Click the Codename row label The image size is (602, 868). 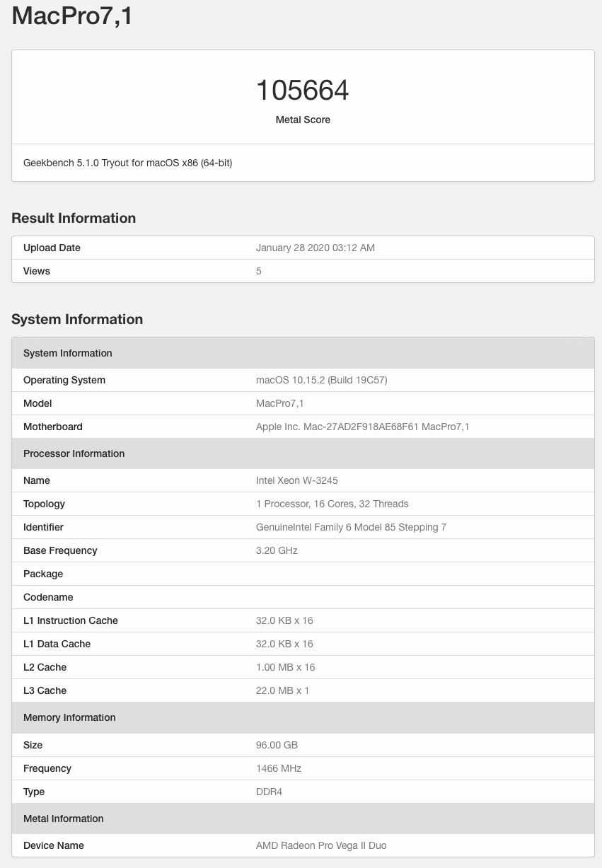[48, 597]
